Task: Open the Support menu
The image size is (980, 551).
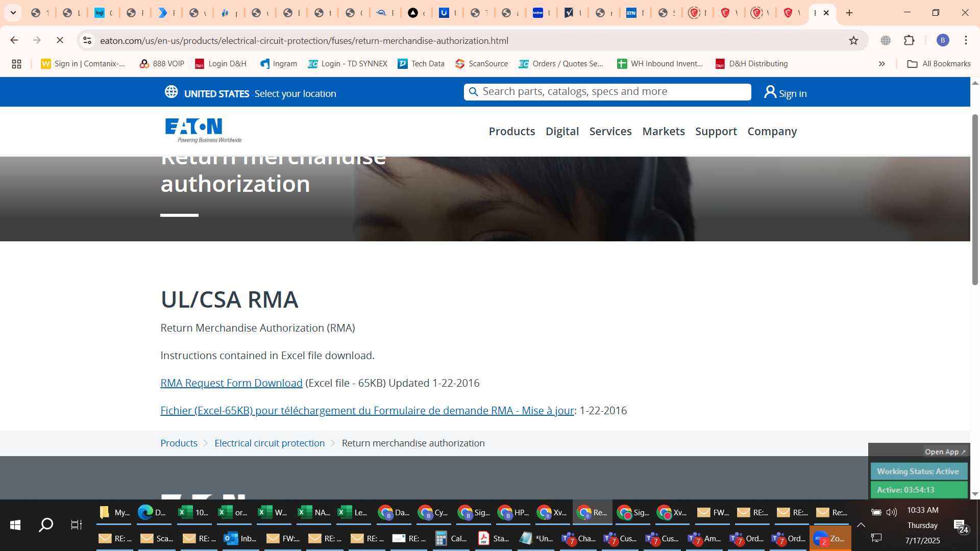Action: tap(716, 132)
